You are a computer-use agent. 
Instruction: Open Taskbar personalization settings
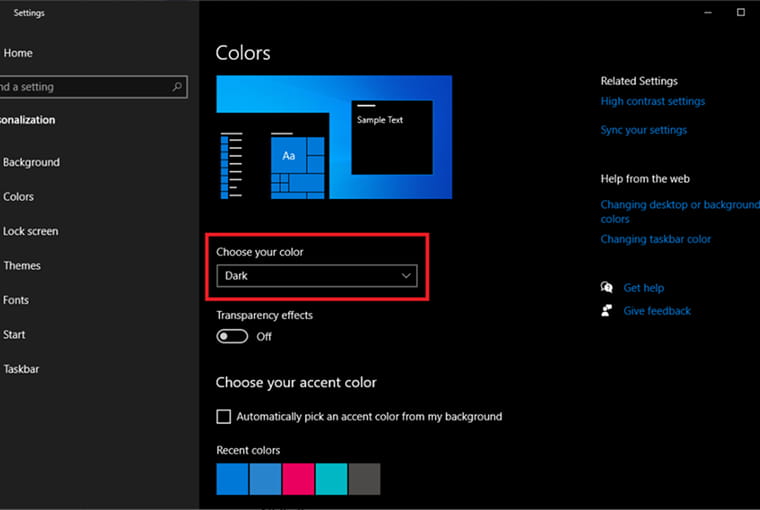click(20, 369)
